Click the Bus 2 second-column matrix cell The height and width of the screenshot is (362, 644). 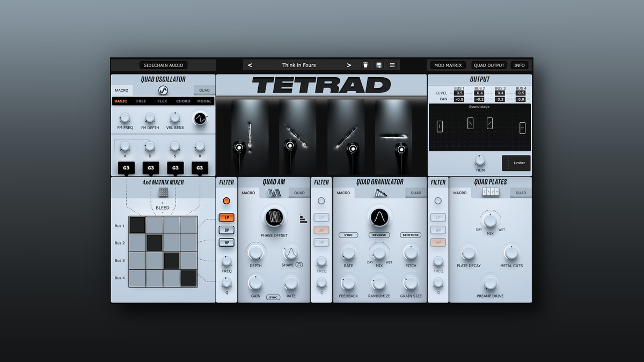(x=155, y=242)
